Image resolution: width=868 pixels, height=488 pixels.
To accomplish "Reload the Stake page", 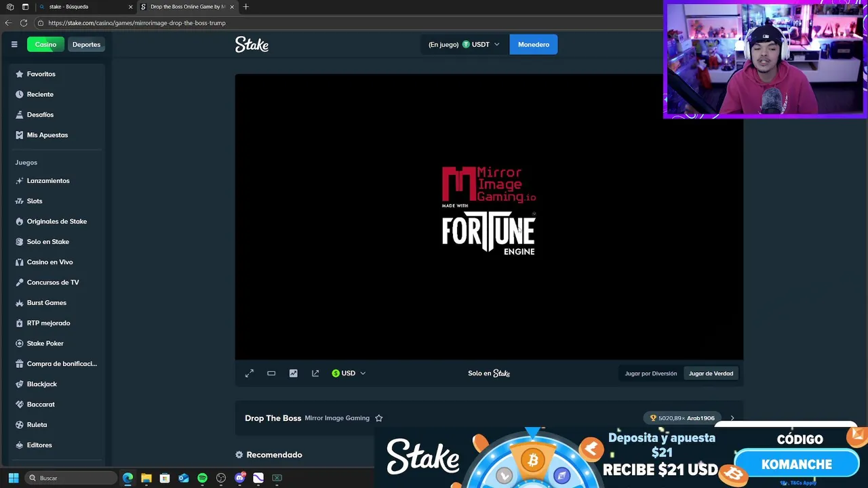I will pos(24,23).
